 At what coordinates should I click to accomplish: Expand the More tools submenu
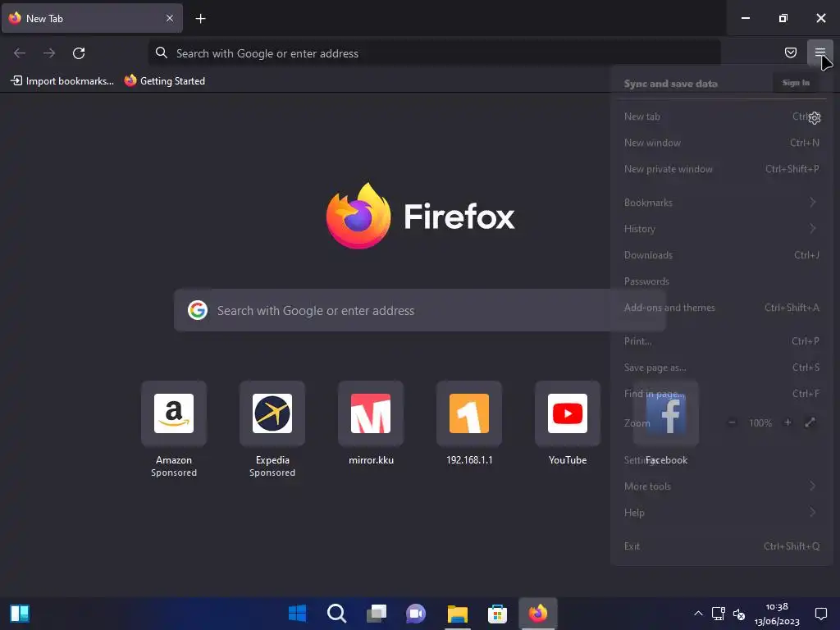[x=721, y=486]
